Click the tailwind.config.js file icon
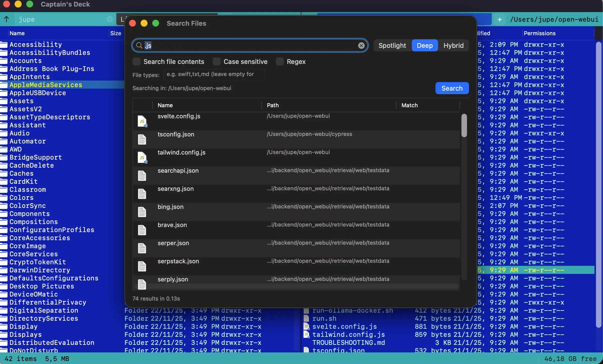Image resolution: width=603 pixels, height=364 pixels. pyautogui.click(x=142, y=157)
